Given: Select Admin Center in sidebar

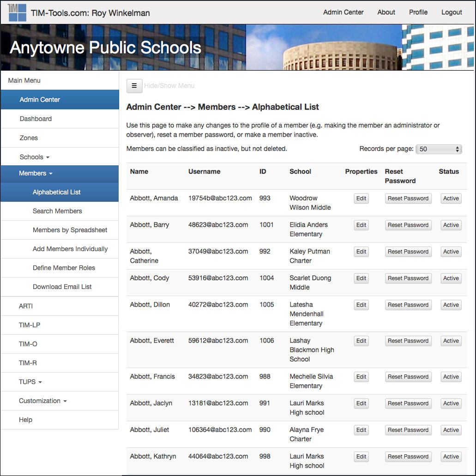Looking at the screenshot, I should tap(60, 100).
